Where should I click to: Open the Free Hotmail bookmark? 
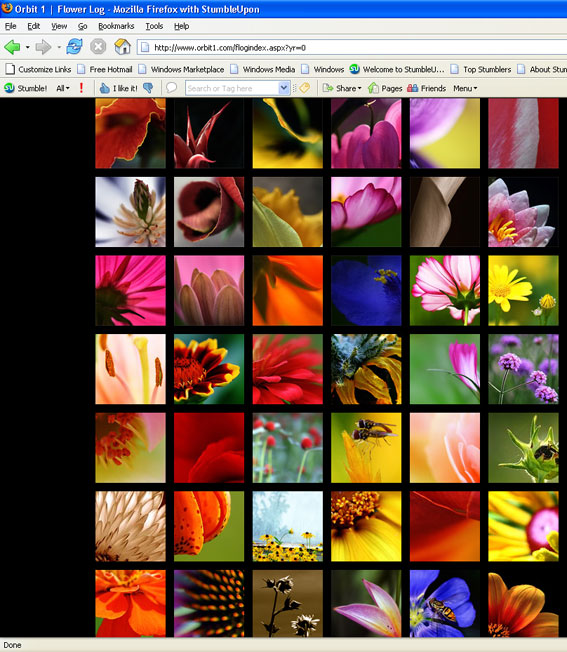tap(105, 69)
